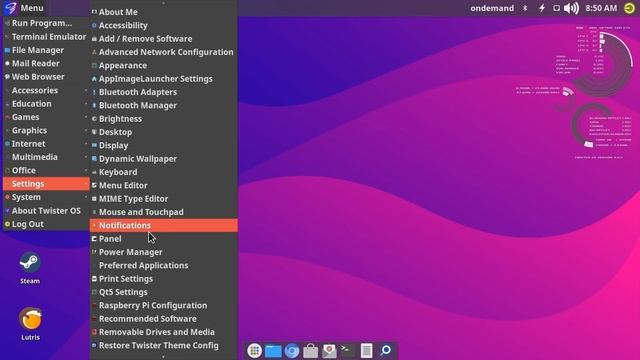The image size is (640, 360).
Task: Open the shopping bag software store in dock
Action: click(x=310, y=351)
